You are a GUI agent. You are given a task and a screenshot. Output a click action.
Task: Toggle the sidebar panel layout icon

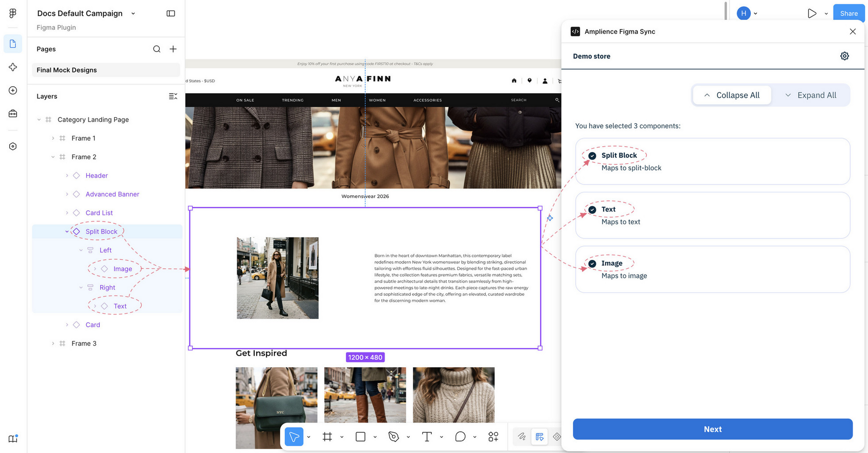(171, 13)
